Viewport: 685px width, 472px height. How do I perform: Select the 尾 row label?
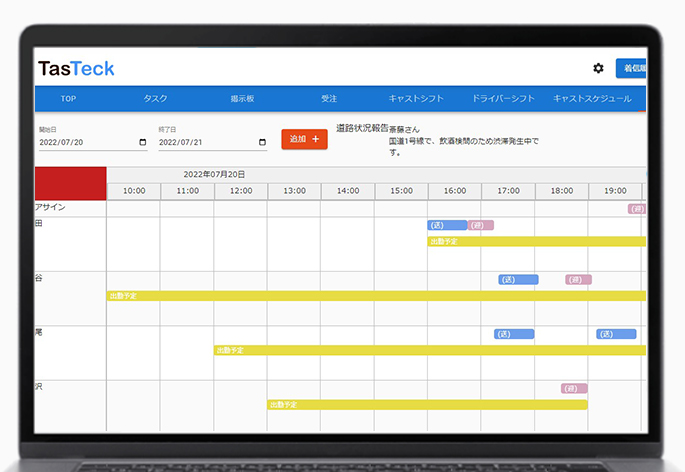[x=39, y=333]
